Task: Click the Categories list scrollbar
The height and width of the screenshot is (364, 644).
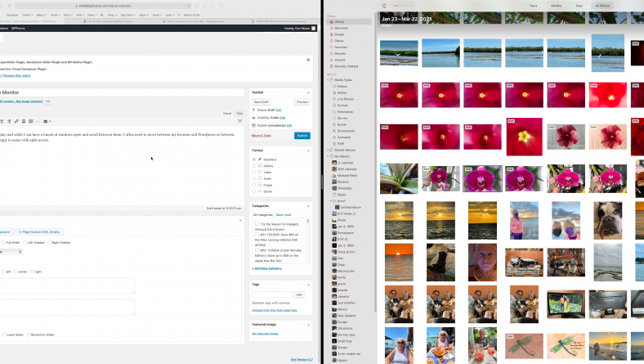Action: click(308, 221)
